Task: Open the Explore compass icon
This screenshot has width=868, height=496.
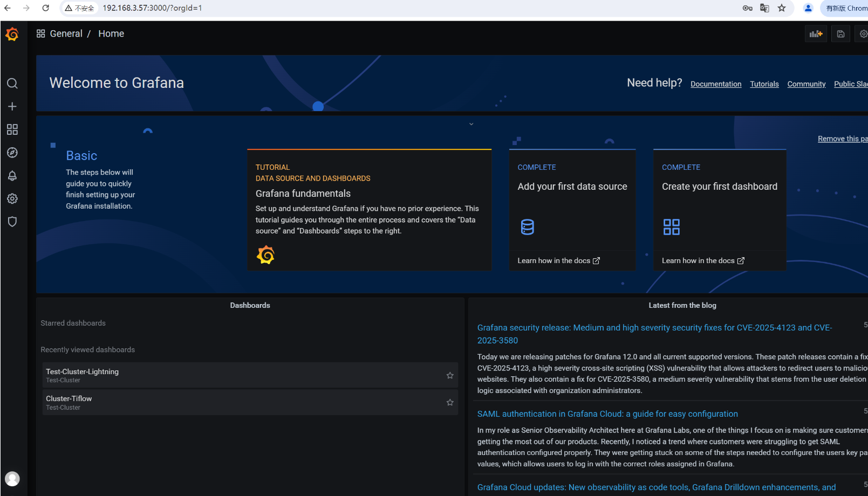Action: click(12, 153)
